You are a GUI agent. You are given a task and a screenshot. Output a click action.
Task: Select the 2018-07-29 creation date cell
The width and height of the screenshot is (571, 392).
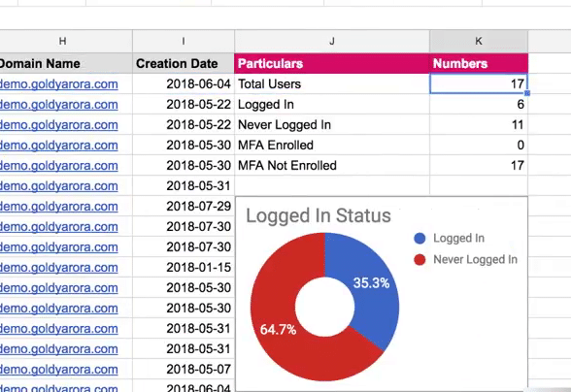tap(184, 207)
